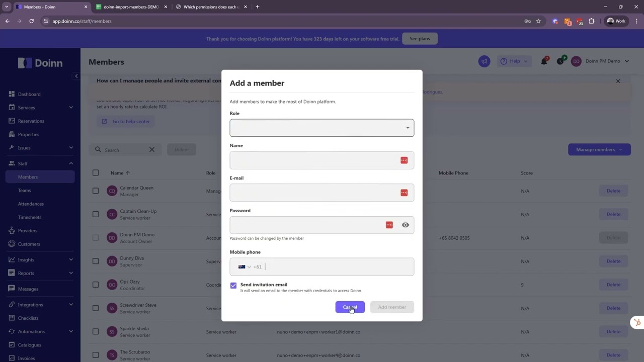Click the megaphone announcements icon
This screenshot has width=644, height=362.
(x=484, y=61)
